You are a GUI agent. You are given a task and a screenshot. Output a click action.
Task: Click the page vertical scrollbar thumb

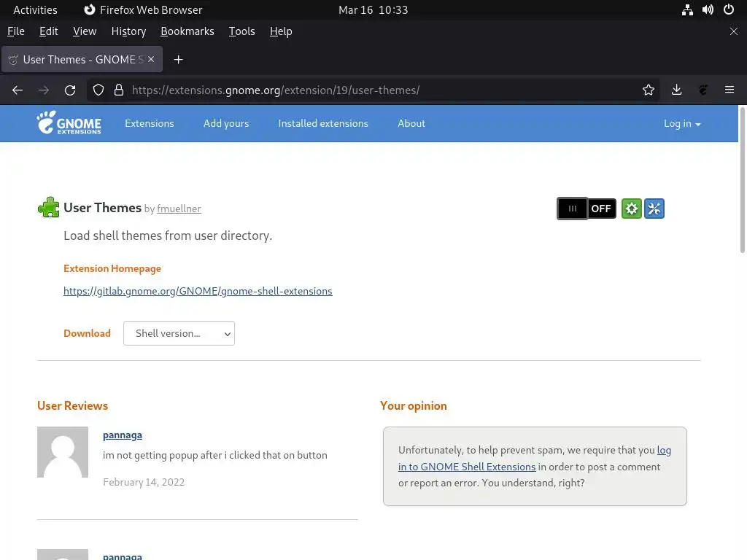pos(742,180)
